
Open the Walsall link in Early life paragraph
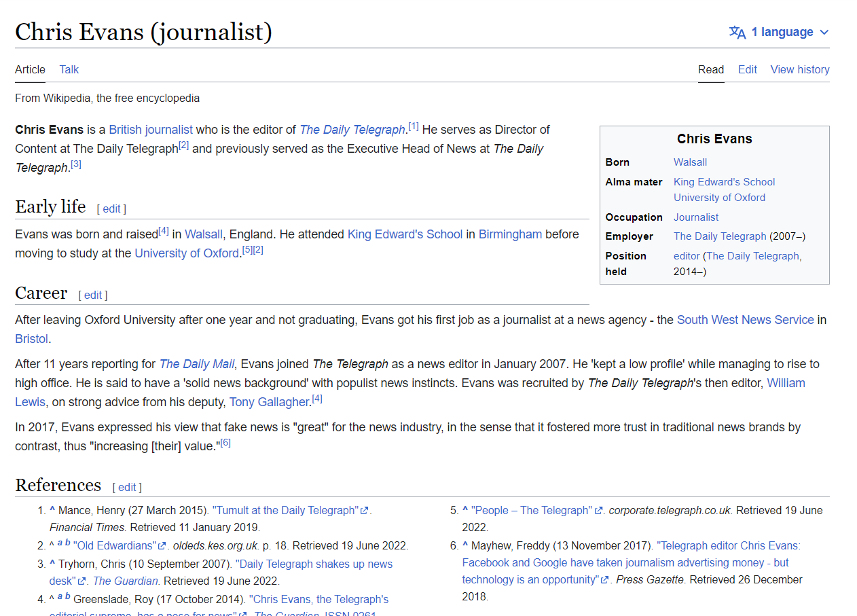coord(204,234)
